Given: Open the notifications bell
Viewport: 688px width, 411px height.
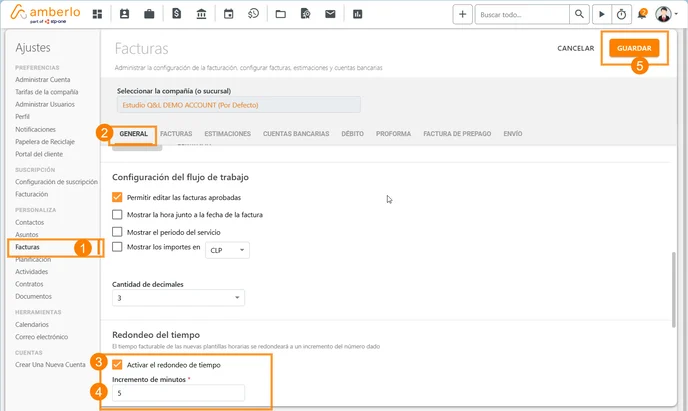Looking at the screenshot, I should click(x=642, y=14).
